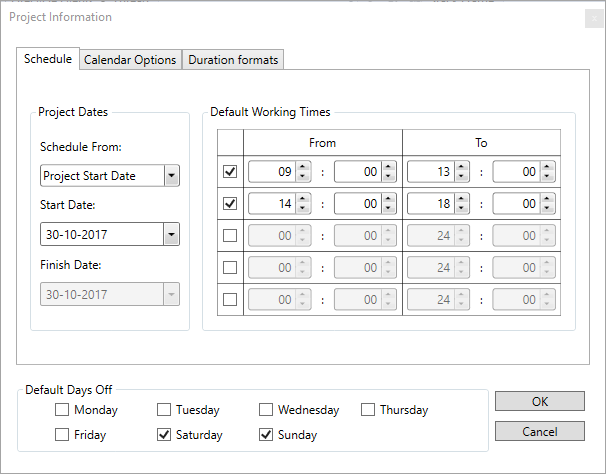
Task: Expand the Schedule From dropdown
Action: click(171, 176)
